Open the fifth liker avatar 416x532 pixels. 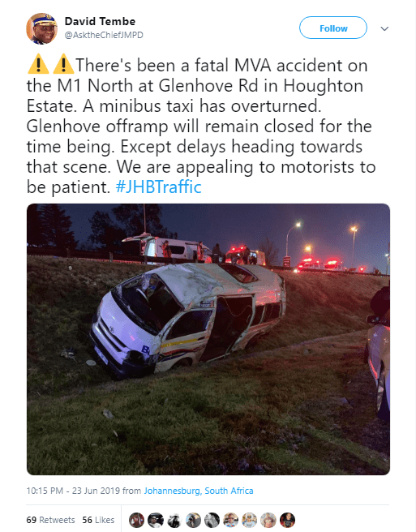pos(212,520)
